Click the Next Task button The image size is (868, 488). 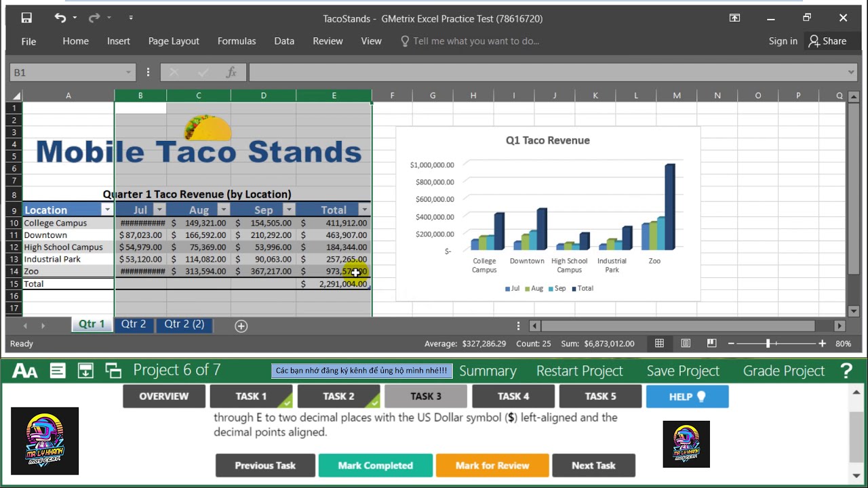(593, 466)
